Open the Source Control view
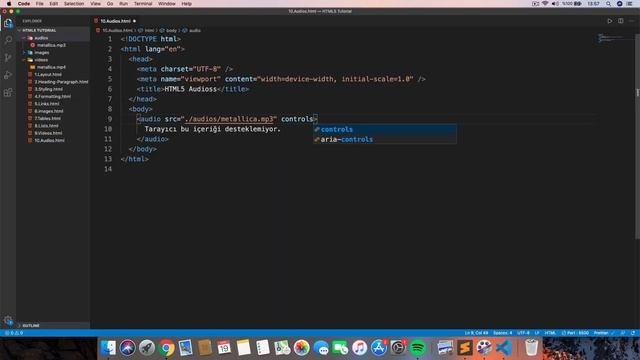 [8, 58]
